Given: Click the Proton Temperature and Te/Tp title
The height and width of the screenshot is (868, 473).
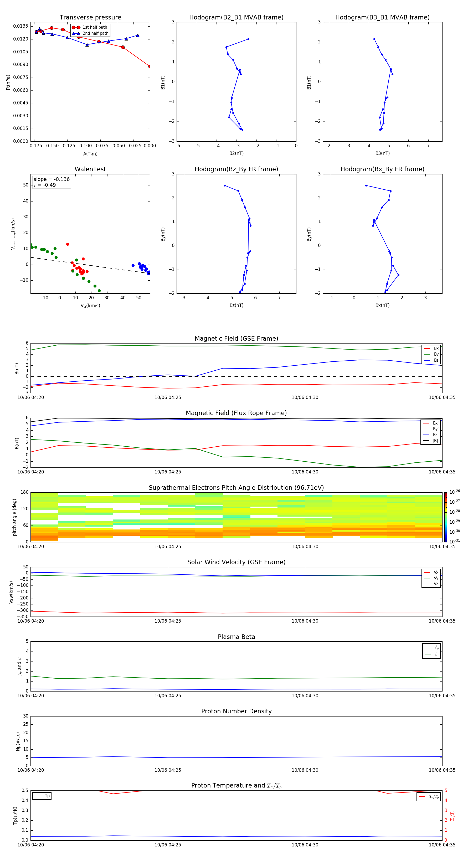Looking at the screenshot, I should pyautogui.click(x=236, y=785).
